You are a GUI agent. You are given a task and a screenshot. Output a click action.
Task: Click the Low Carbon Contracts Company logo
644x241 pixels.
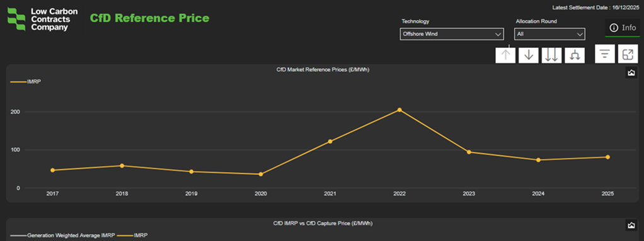tap(43, 20)
